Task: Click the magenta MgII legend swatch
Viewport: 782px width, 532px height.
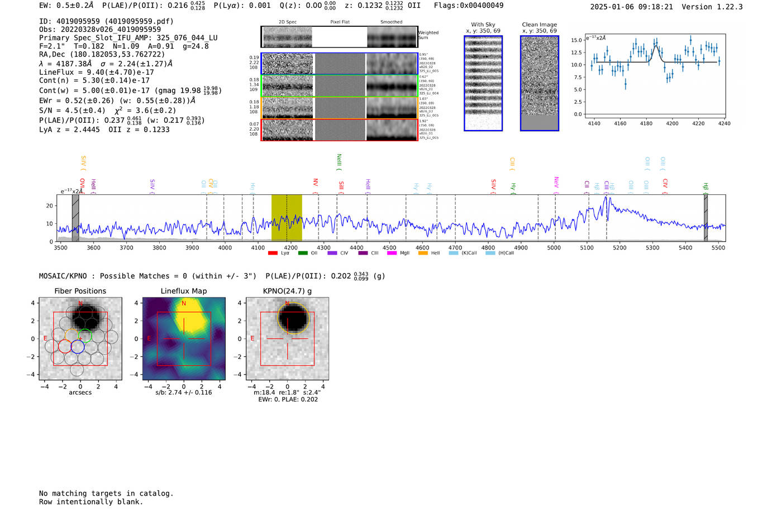Action: [x=392, y=253]
